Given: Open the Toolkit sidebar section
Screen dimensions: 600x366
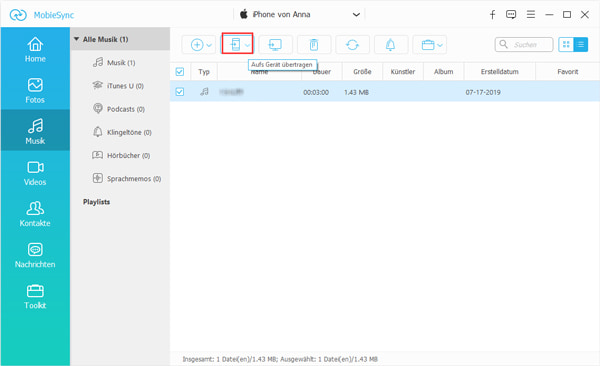Looking at the screenshot, I should tap(35, 296).
